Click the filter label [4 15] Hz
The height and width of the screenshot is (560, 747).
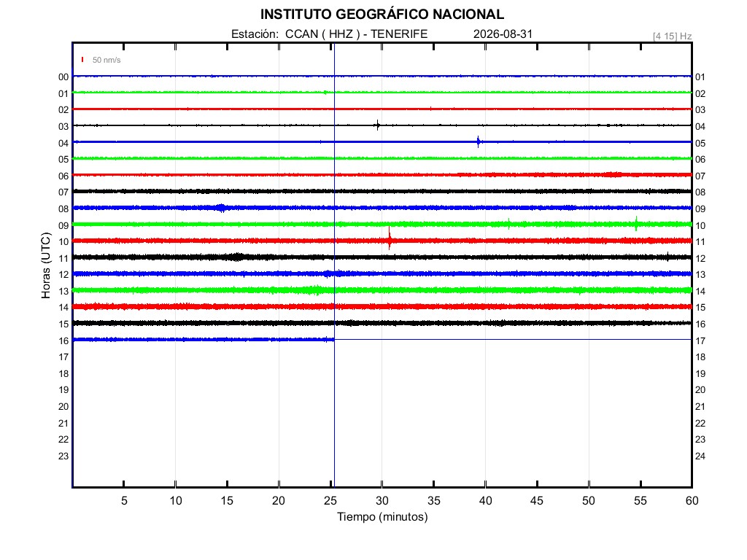pyautogui.click(x=672, y=36)
